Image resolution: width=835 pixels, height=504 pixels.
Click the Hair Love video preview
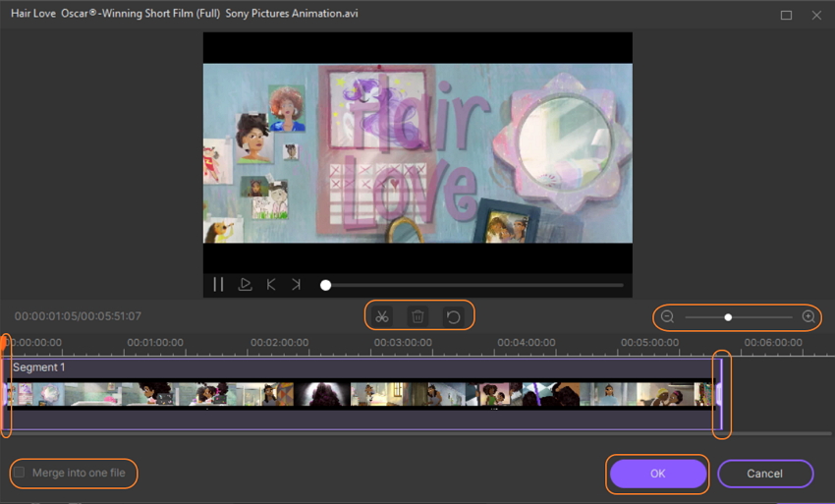417,153
